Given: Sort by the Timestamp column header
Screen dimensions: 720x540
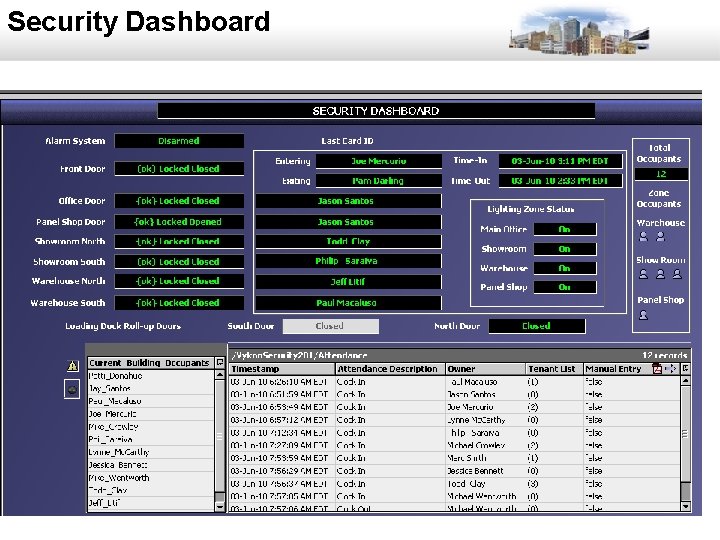Looking at the screenshot, I should (x=282, y=369).
